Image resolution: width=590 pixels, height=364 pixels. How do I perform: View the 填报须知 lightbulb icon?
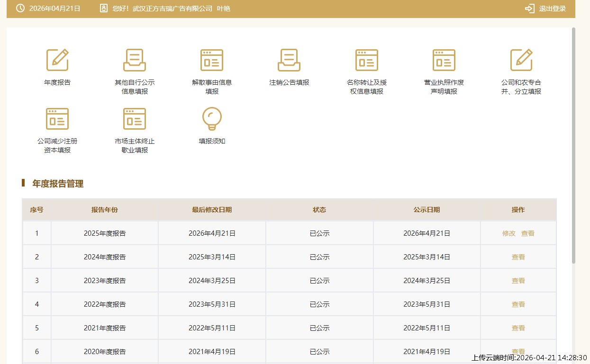(x=212, y=119)
